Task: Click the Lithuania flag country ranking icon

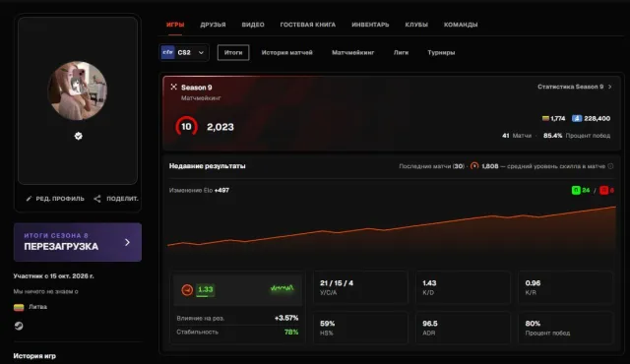Action: (x=545, y=118)
